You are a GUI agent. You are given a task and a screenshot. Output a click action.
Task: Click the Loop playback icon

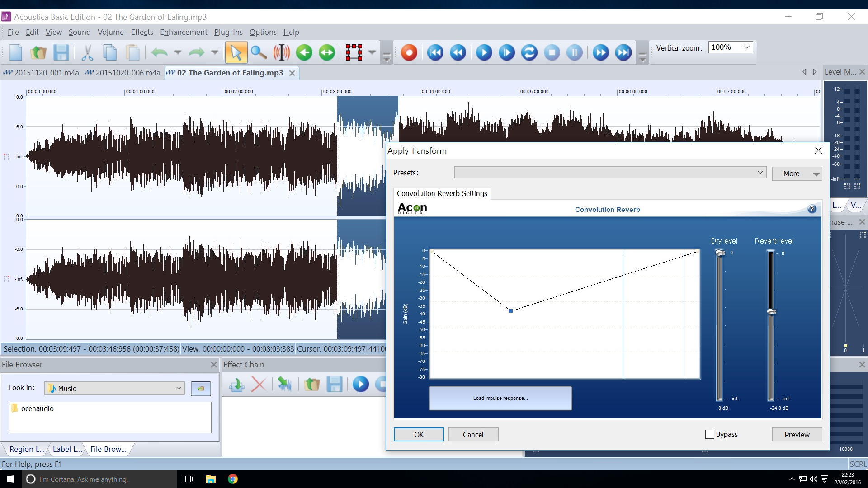529,52
